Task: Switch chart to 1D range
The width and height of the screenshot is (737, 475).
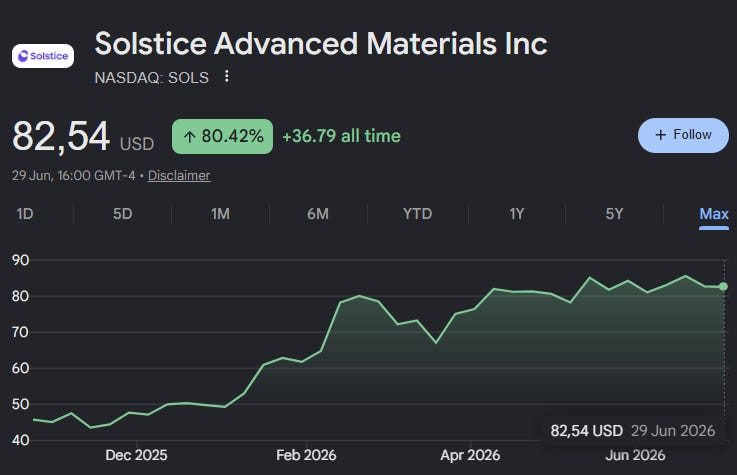Action: click(x=25, y=214)
